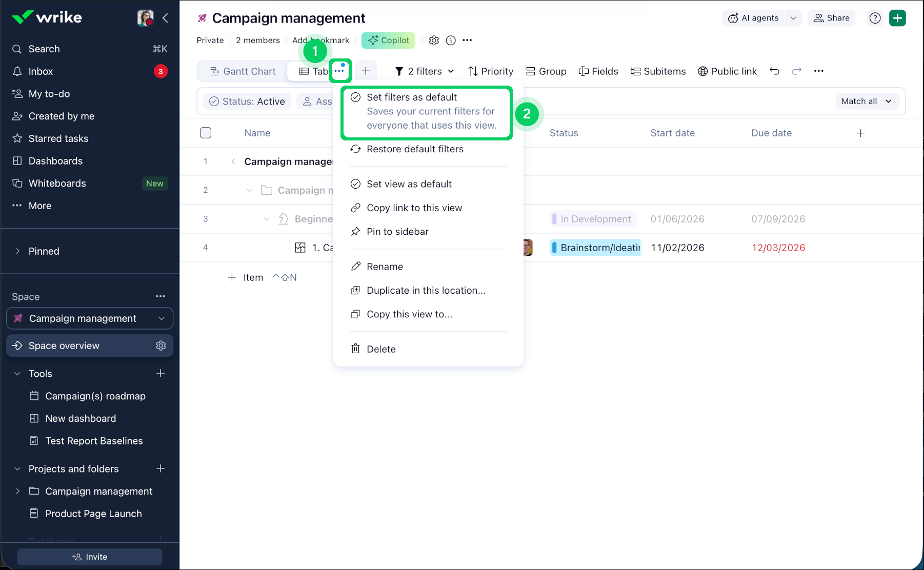Open Campaign(s) roadmap in Tools
Image resolution: width=924 pixels, height=570 pixels.
click(x=95, y=396)
